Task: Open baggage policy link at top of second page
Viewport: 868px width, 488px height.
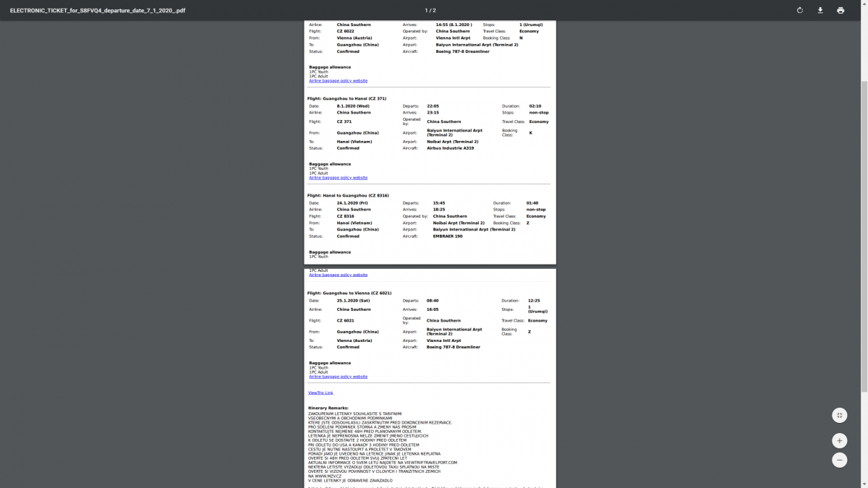Action: pos(338,275)
